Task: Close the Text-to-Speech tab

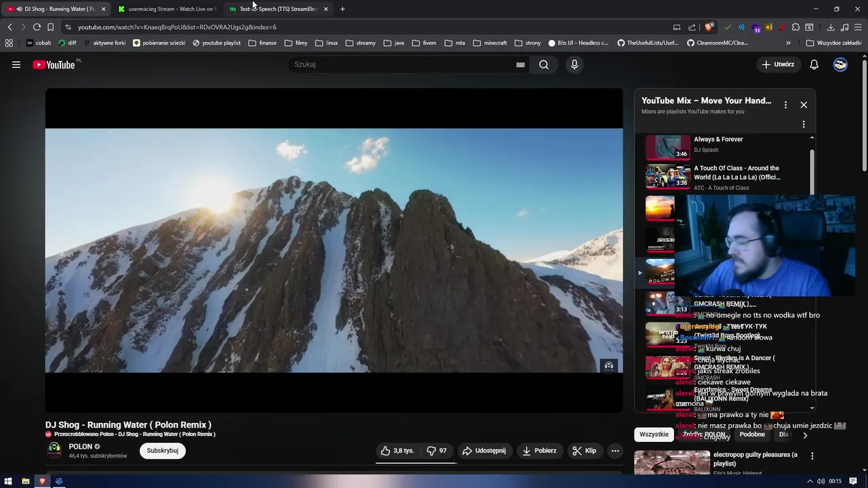Action: [x=325, y=9]
